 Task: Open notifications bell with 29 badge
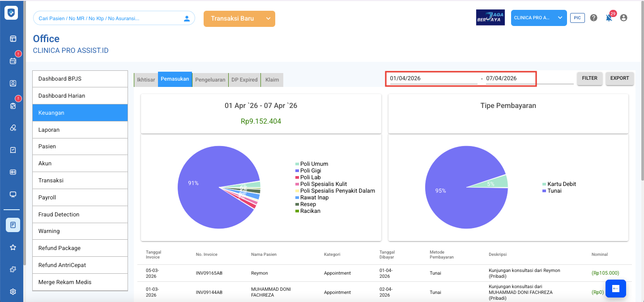609,18
